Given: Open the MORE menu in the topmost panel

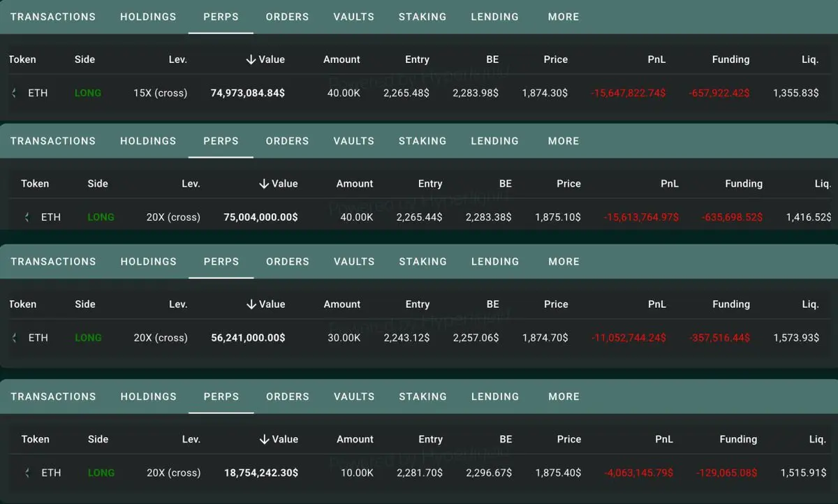Looking at the screenshot, I should 564,17.
